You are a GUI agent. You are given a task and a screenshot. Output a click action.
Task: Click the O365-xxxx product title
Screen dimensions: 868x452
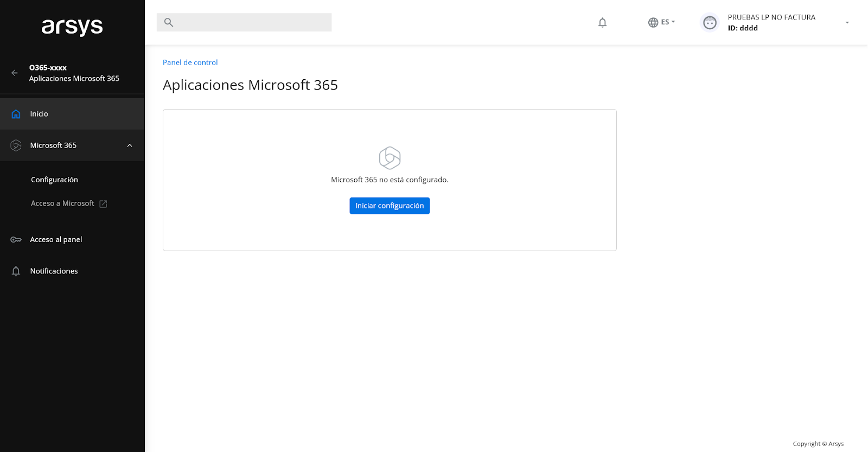pos(48,68)
